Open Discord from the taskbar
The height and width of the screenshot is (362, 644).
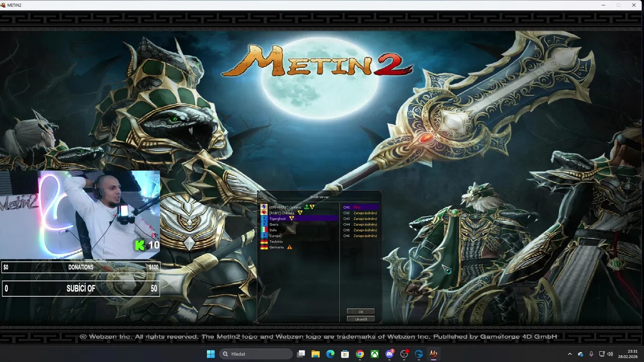(389, 354)
